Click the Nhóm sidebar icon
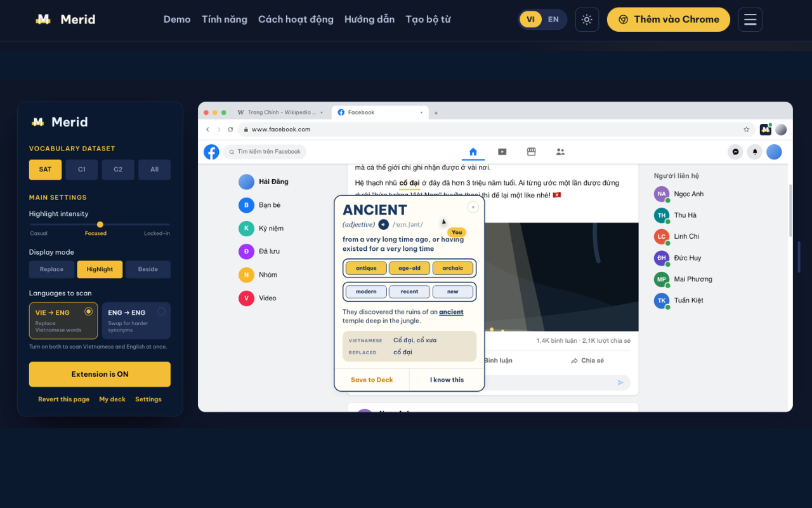The height and width of the screenshot is (508, 812). (x=246, y=275)
